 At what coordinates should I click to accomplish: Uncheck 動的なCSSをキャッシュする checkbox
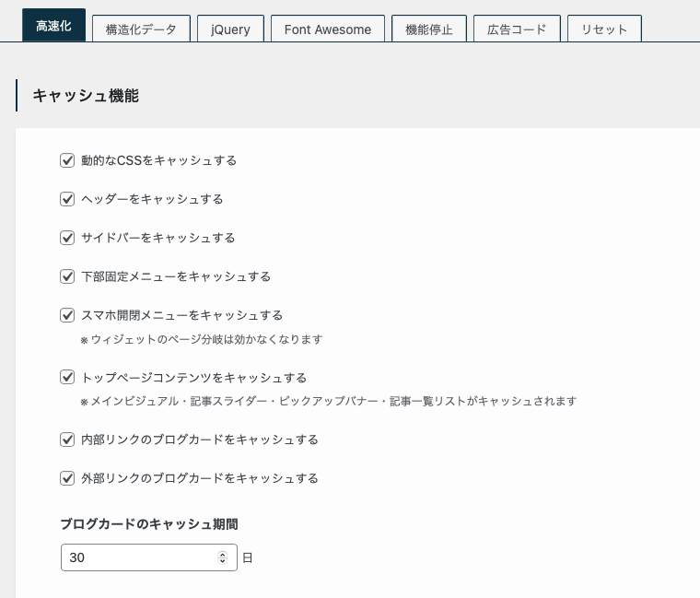tap(67, 160)
